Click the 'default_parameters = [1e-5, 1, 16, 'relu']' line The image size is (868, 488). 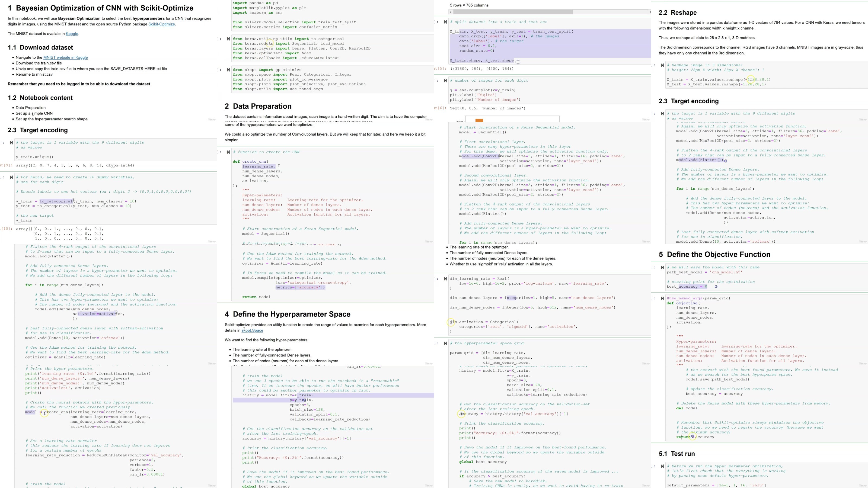[716, 485]
